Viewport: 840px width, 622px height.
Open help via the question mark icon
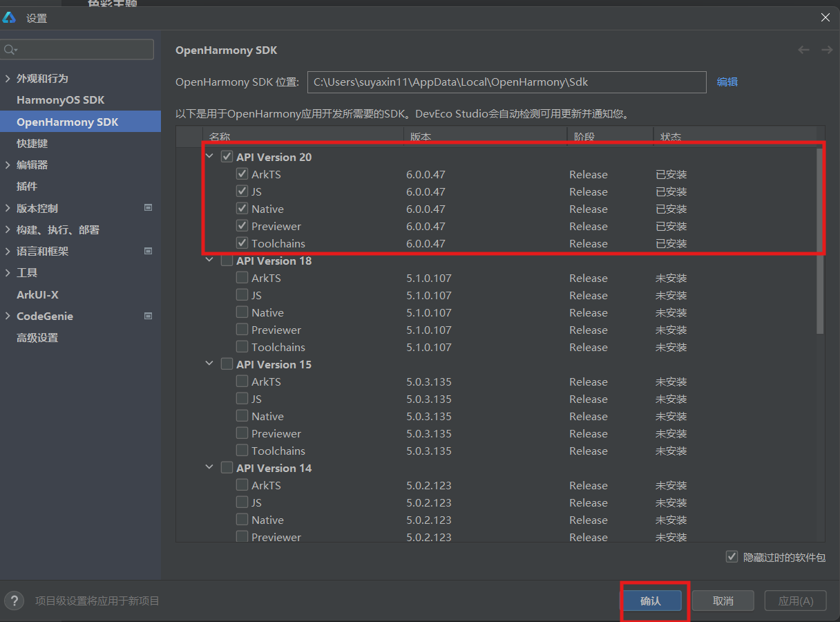(x=14, y=601)
